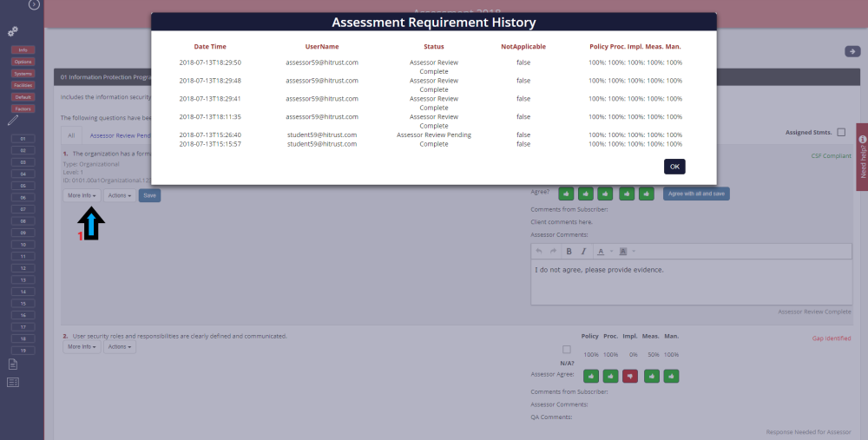Click history timestamp 2018-07-13T15:15:57
Viewport: 868px width, 440px height.
pyautogui.click(x=210, y=144)
